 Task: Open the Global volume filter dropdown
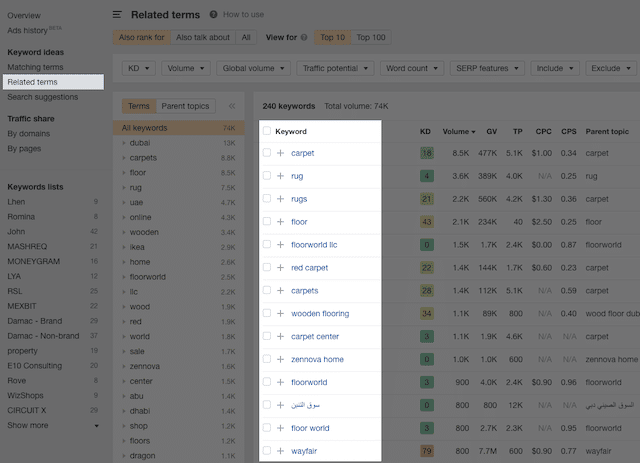click(253, 68)
